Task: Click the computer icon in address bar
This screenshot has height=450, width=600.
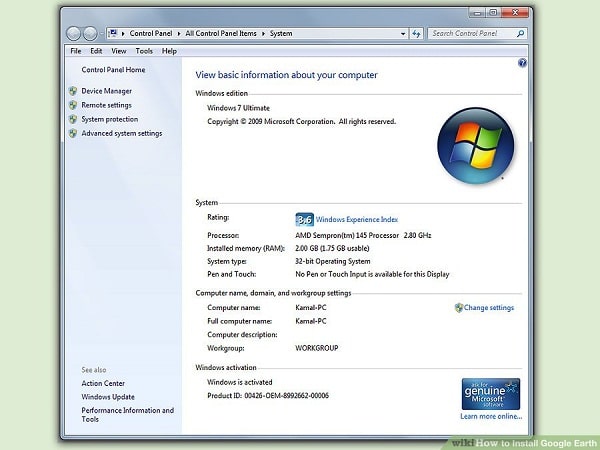Action: click(112, 33)
